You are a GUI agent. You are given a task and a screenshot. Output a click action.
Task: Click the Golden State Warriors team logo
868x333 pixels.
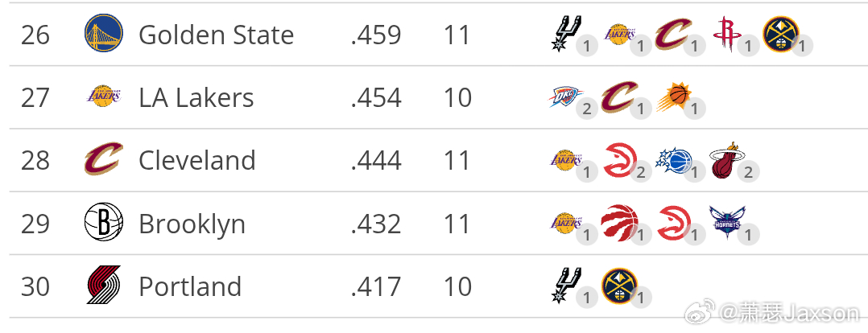point(103,35)
